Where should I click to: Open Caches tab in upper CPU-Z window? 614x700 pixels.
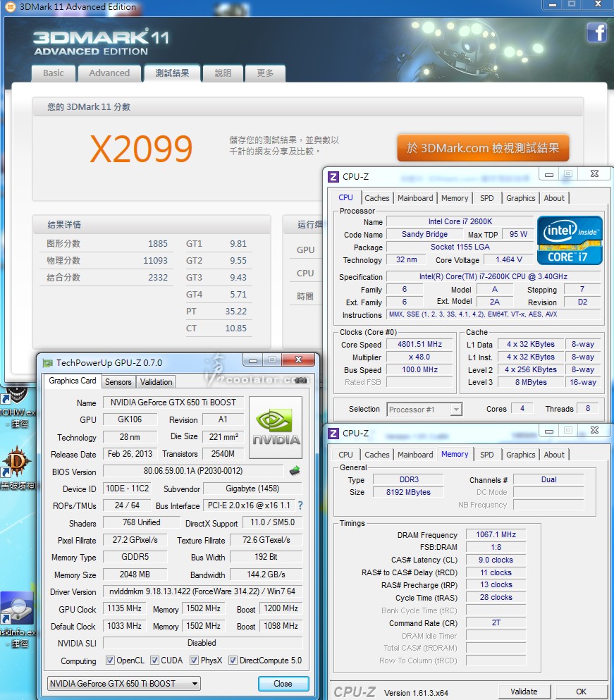pyautogui.click(x=377, y=198)
